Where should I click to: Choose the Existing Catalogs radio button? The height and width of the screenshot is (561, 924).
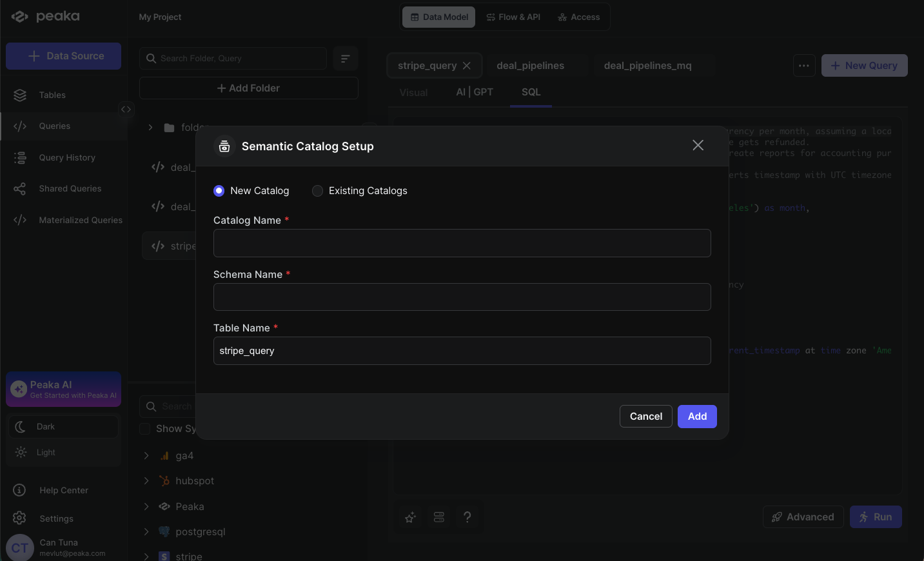point(317,191)
